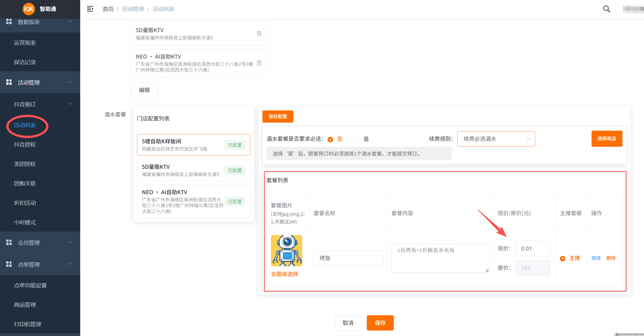Open 抖音授权 menu item
Image resolution: width=644 pixels, height=336 pixels.
pos(25,145)
